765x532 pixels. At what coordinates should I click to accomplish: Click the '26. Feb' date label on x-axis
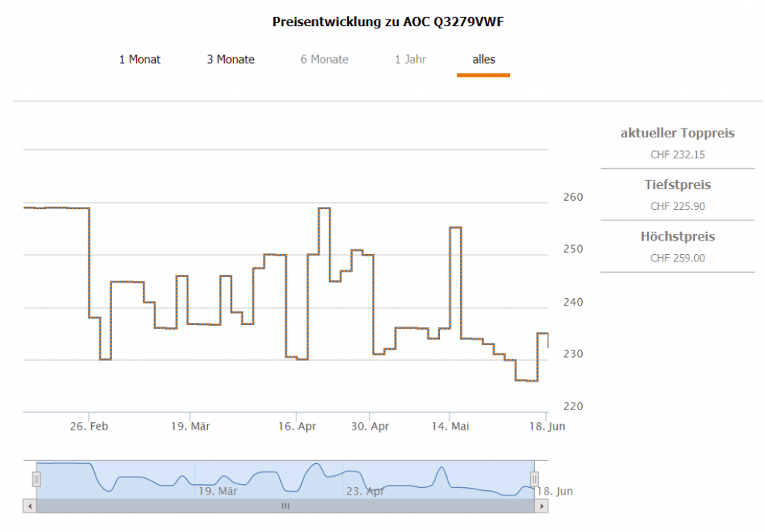coord(89,426)
